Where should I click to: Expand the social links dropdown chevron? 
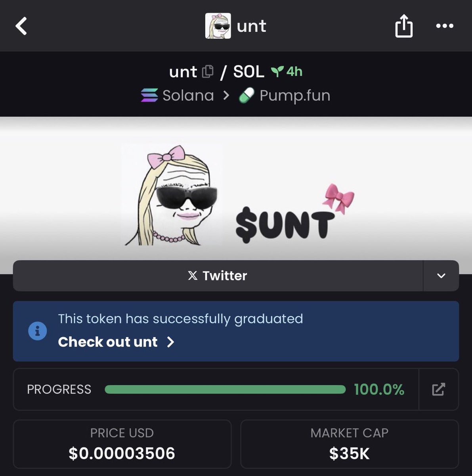click(x=441, y=276)
